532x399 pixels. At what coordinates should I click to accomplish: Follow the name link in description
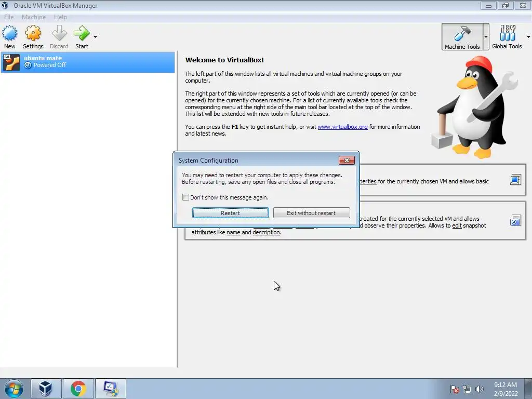[x=233, y=232]
